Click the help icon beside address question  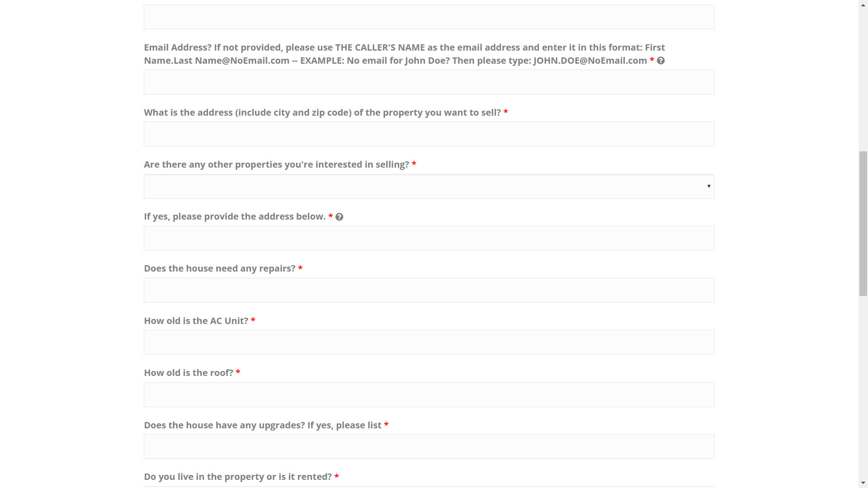click(x=339, y=216)
